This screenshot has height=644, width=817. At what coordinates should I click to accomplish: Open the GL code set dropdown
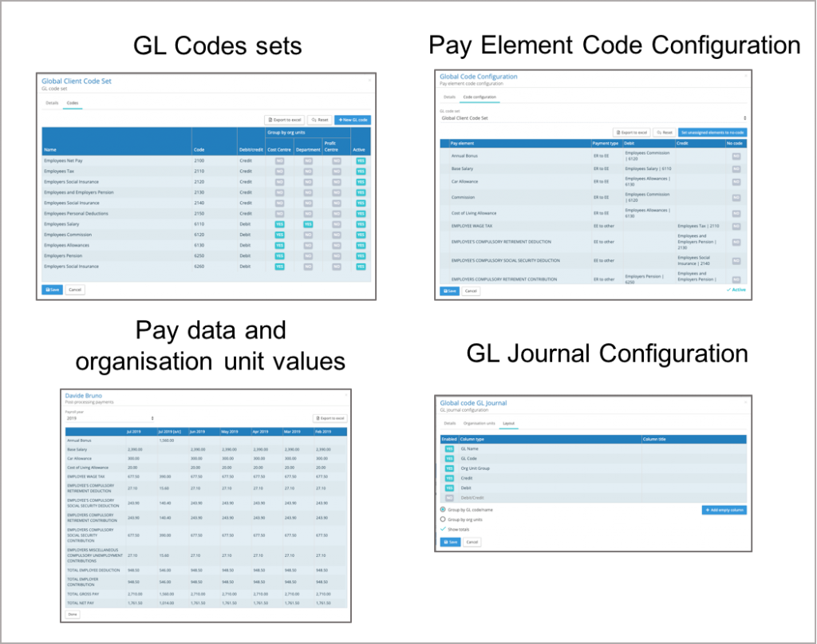(x=593, y=118)
